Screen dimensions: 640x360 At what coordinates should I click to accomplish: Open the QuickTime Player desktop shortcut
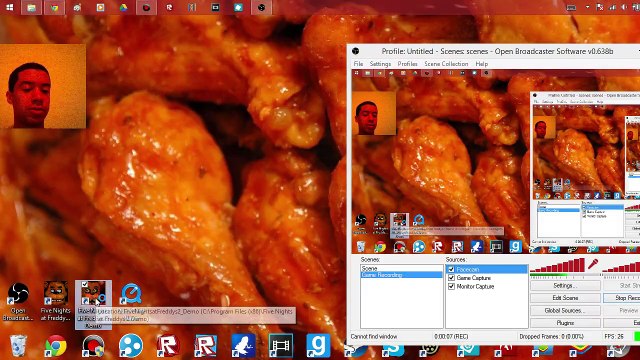click(x=131, y=294)
